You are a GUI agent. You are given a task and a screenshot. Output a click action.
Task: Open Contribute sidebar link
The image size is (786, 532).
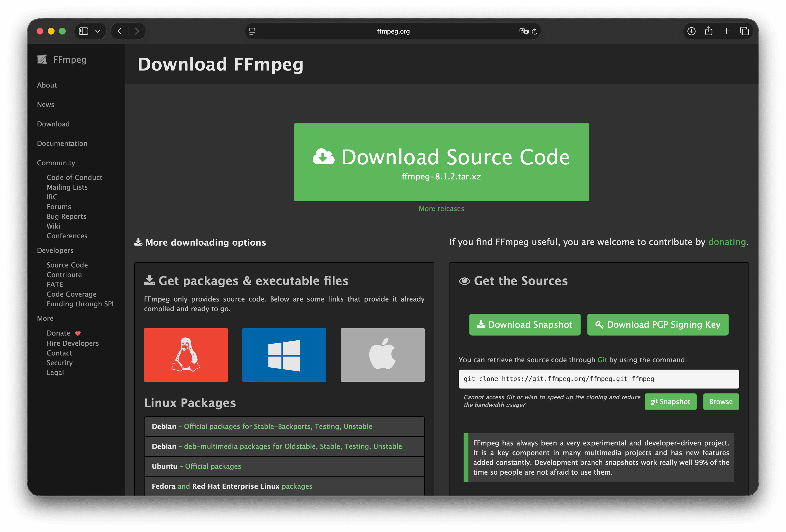[64, 275]
